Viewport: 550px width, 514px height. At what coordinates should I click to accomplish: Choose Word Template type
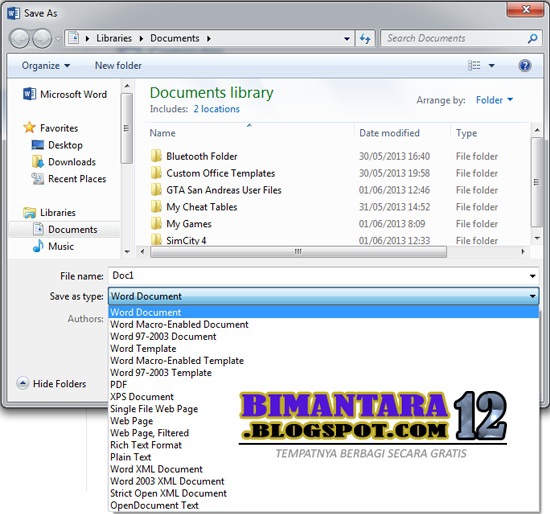coord(323,348)
